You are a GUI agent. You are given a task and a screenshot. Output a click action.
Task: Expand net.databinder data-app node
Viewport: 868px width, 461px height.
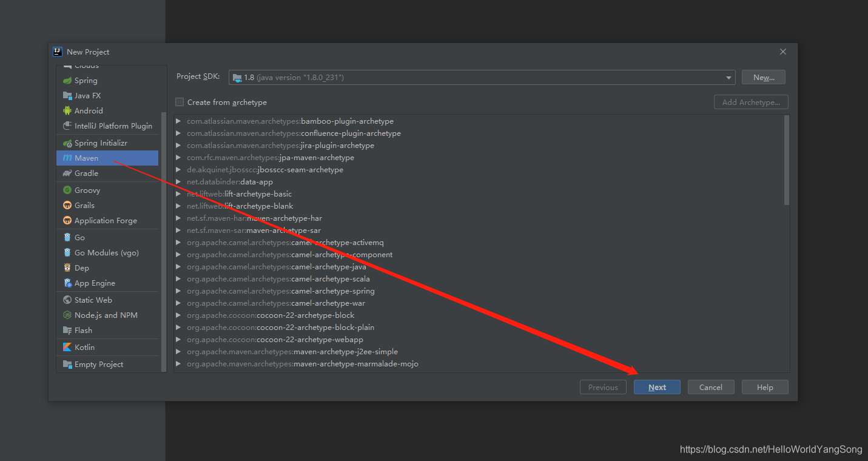[x=178, y=182]
